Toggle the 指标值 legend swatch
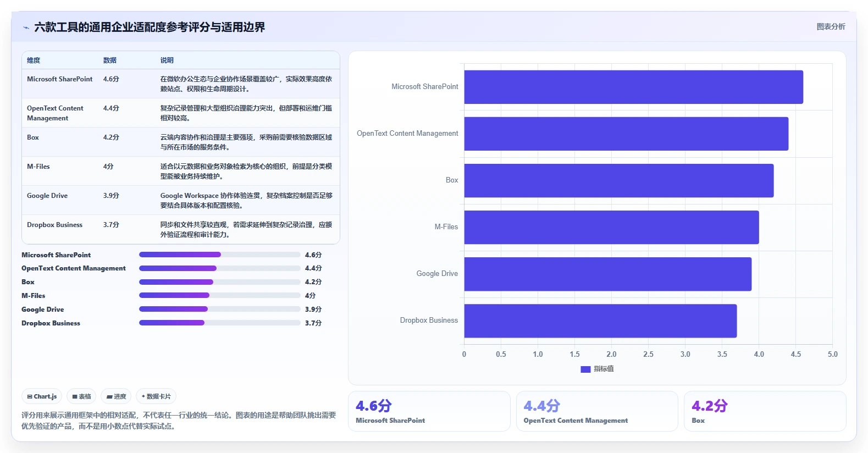This screenshot has height=453, width=868. (585, 369)
